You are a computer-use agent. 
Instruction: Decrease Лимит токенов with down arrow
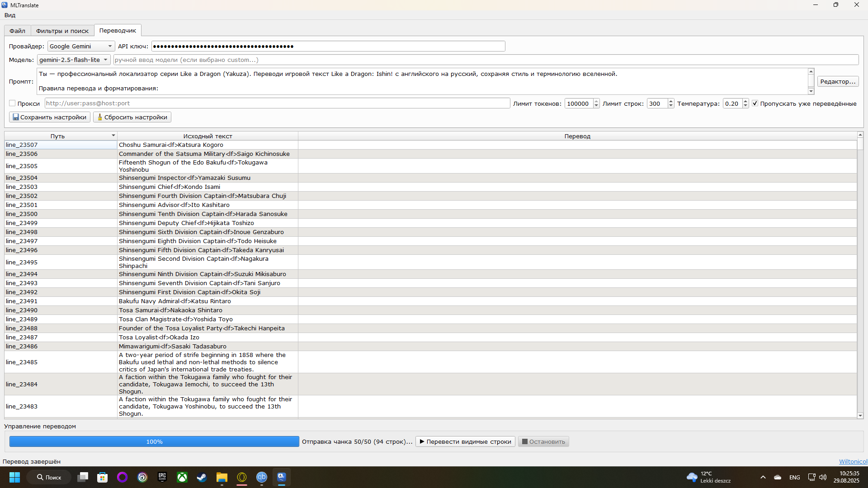coord(596,106)
